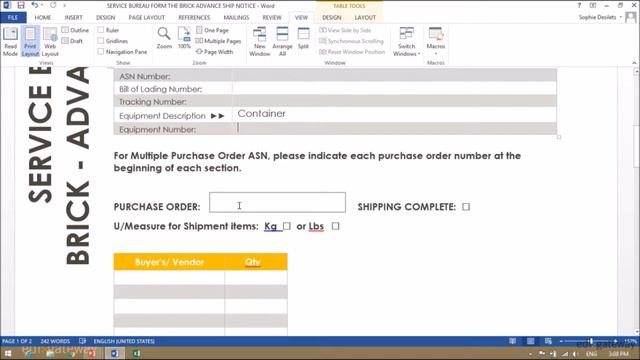Click the Redo/Repeat icon in the title bar
Viewport: 640px width, 360px height.
click(x=53, y=5)
